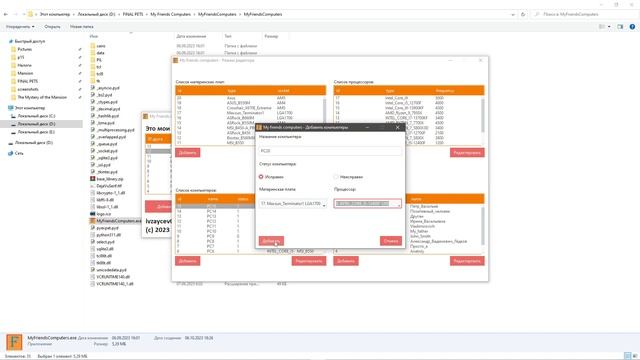Select the _decimal.pyd file

tap(108, 109)
